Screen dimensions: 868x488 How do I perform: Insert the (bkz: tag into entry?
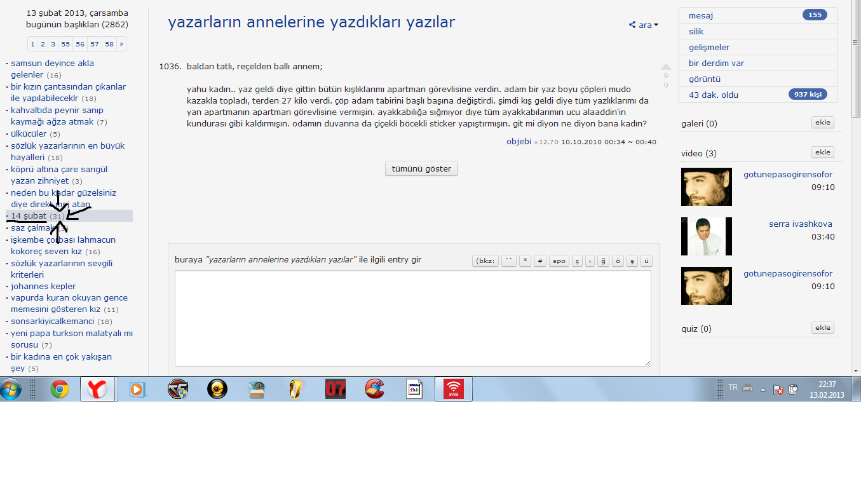point(485,261)
